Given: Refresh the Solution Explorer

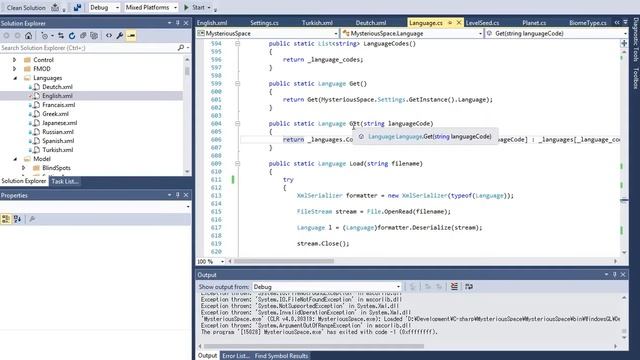Looking at the screenshot, I should [x=72, y=36].
